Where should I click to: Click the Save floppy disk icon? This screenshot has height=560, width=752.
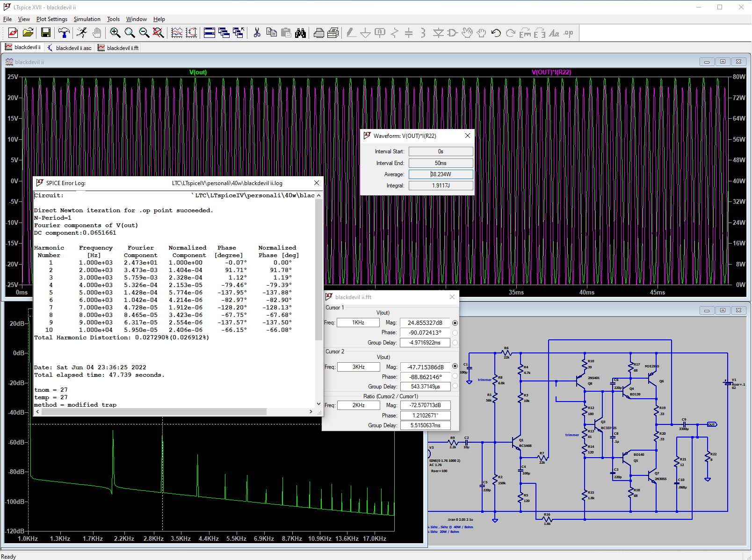pyautogui.click(x=46, y=33)
